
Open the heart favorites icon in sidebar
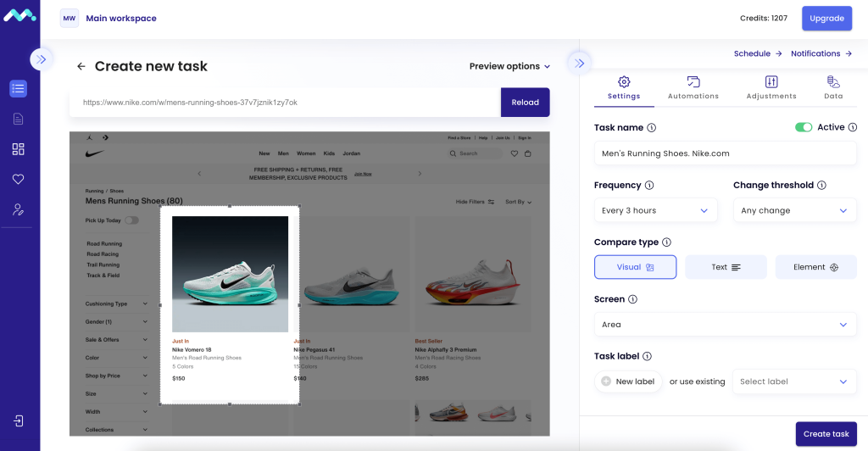click(19, 179)
